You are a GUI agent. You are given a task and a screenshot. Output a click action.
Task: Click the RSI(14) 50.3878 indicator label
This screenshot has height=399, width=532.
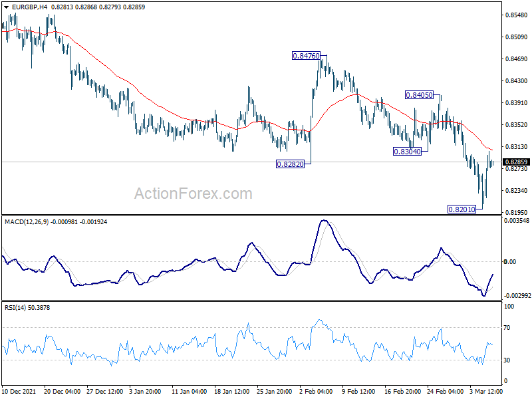tap(27, 308)
